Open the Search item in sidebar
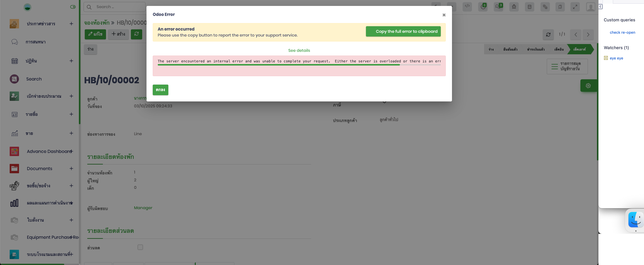This screenshot has width=644, height=265. 34,79
